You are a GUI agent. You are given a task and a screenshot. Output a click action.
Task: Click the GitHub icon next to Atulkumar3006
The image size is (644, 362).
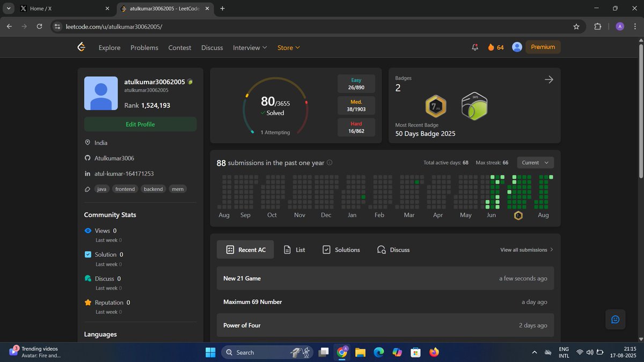(x=88, y=158)
